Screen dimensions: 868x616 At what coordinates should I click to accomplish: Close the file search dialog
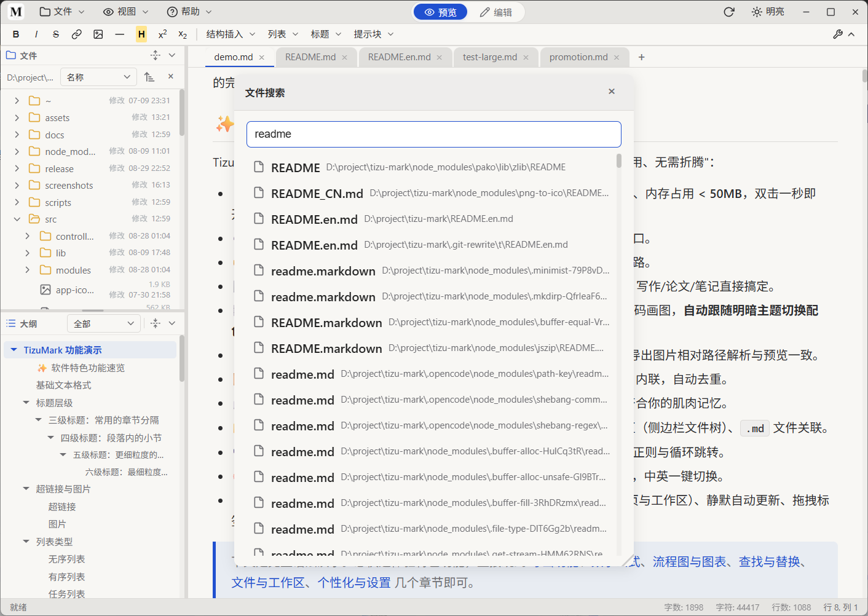point(612,92)
